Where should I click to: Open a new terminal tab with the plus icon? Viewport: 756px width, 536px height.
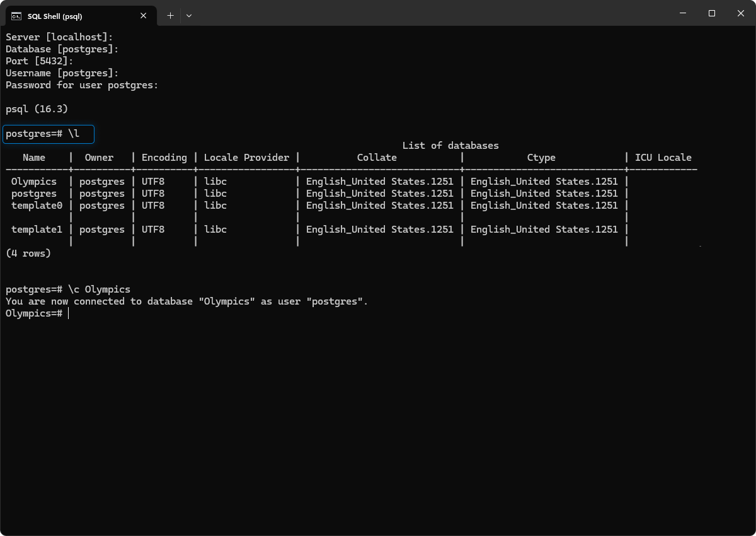[x=169, y=15]
